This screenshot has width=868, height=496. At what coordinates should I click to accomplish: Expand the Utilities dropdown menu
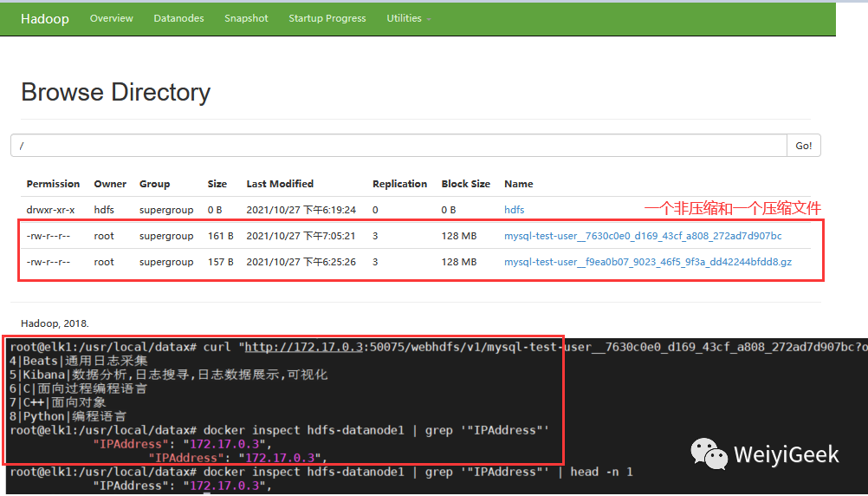point(409,18)
